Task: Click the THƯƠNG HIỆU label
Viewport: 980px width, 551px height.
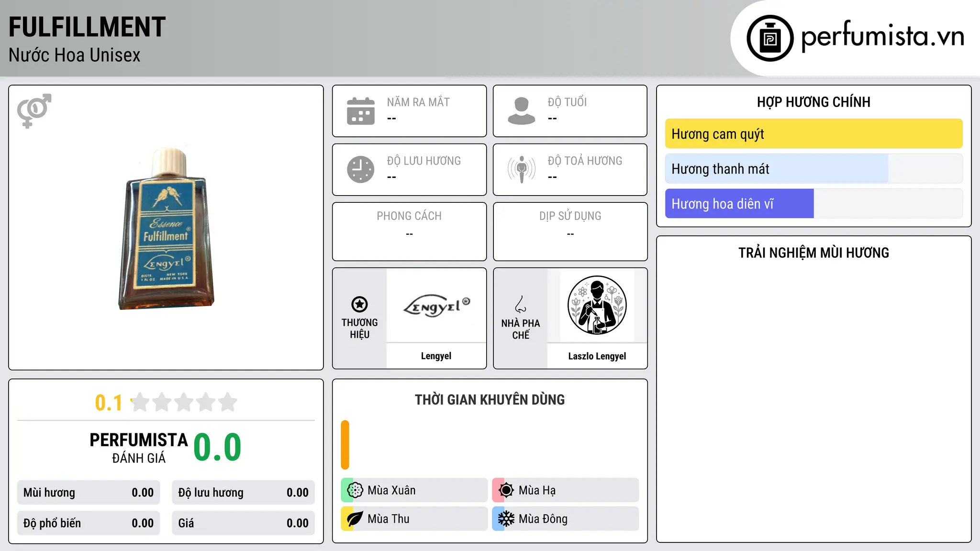Action: (x=359, y=329)
